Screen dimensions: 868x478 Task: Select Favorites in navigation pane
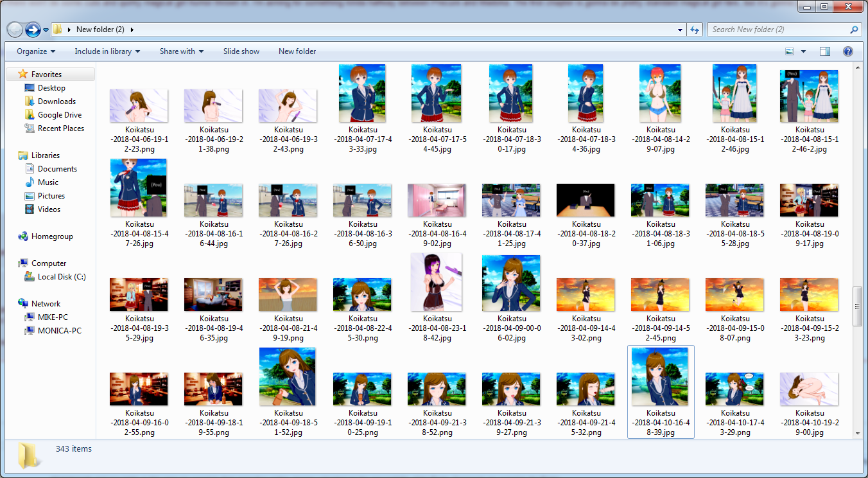click(x=47, y=75)
